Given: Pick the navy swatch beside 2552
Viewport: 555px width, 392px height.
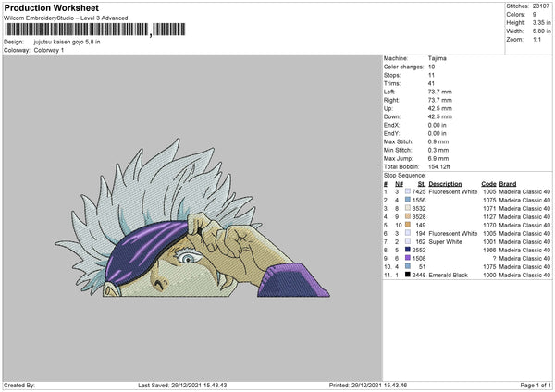Looking at the screenshot, I should tap(408, 250).
